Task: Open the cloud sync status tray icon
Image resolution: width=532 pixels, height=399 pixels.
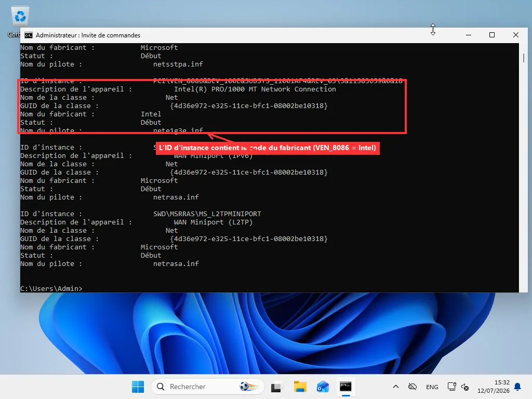Action: tap(412, 387)
